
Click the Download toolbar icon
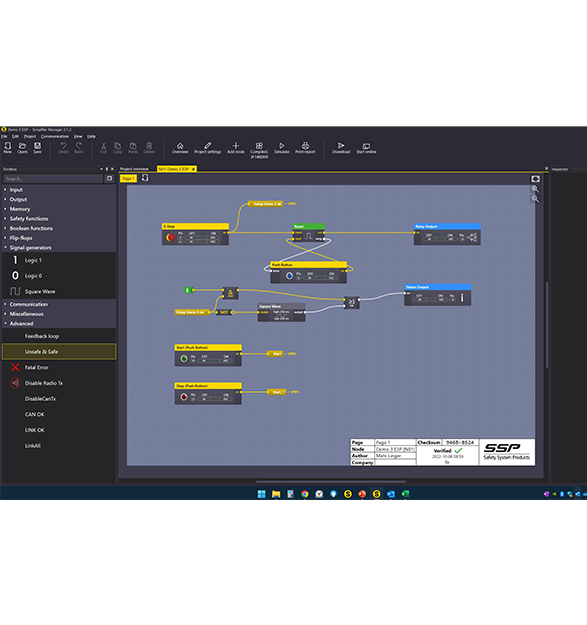(341, 147)
